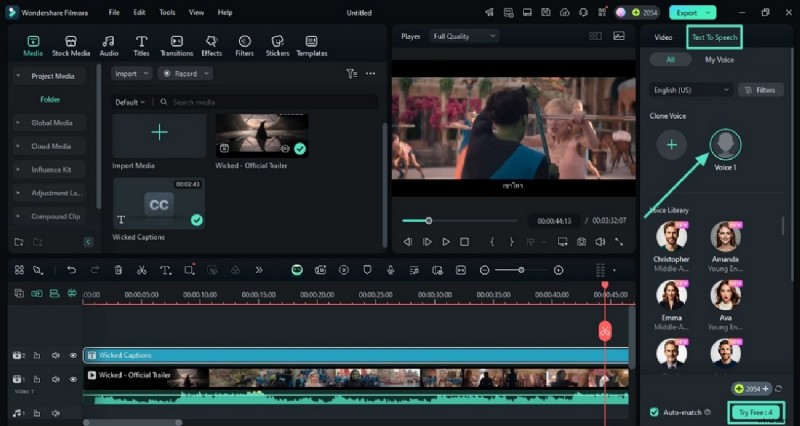Zoom in timeline with plus icon
800x426 pixels.
coord(559,270)
